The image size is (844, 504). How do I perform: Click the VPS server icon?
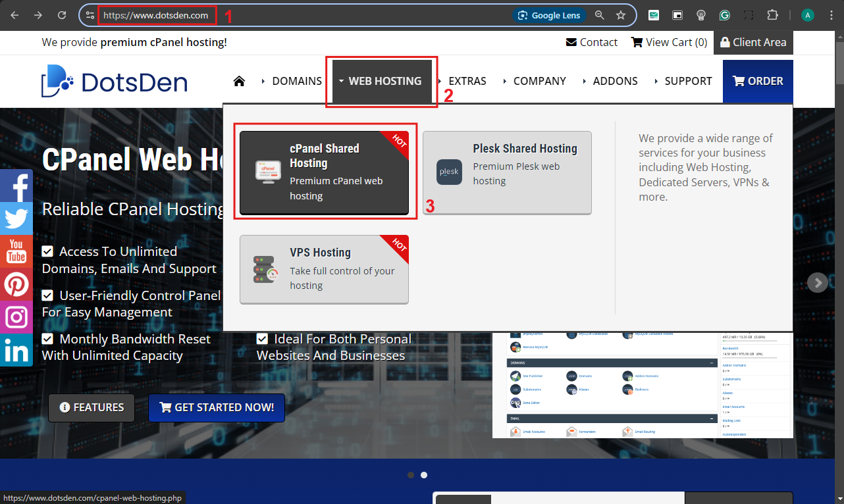click(267, 269)
